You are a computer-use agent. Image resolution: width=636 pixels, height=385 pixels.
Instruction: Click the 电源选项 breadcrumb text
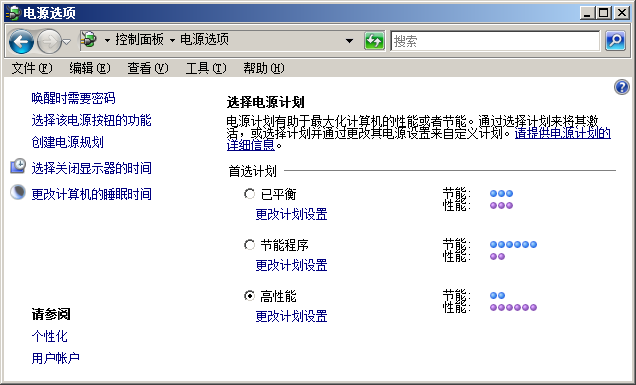(x=204, y=40)
